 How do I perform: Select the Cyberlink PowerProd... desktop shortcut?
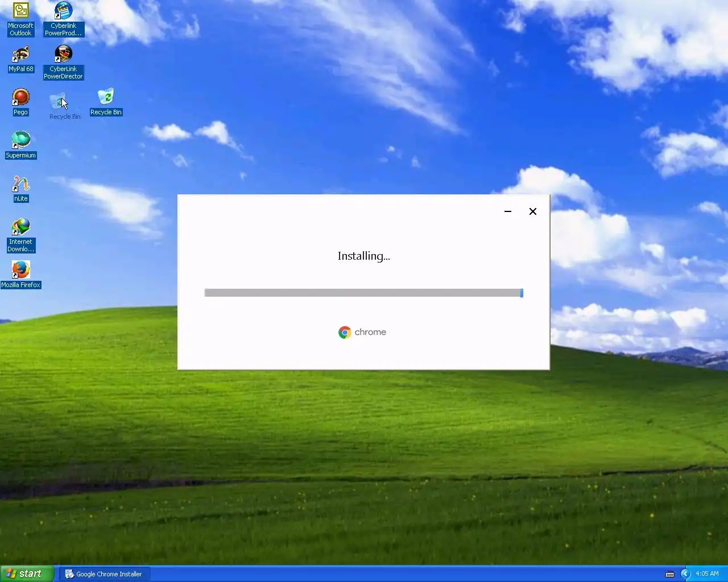point(63,19)
